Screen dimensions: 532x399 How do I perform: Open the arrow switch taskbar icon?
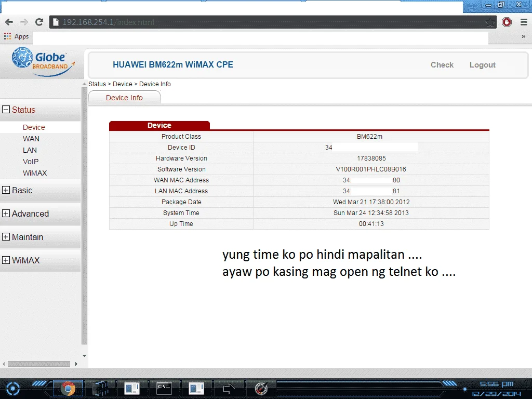[229, 389]
